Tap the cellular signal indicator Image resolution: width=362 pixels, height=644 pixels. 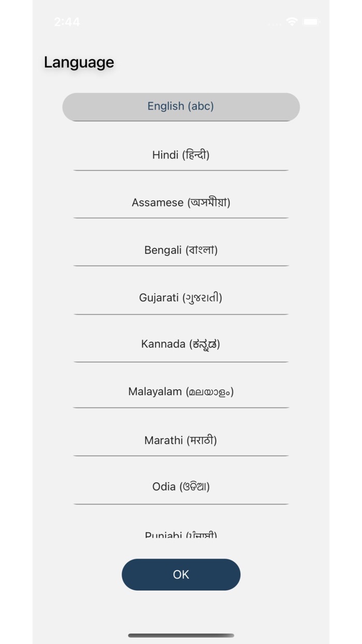tap(275, 23)
